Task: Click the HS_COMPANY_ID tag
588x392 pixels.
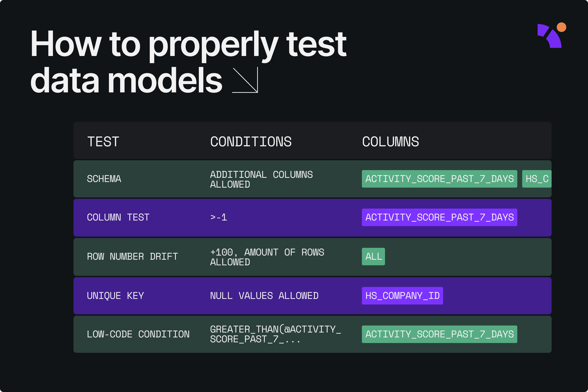Action: click(402, 296)
